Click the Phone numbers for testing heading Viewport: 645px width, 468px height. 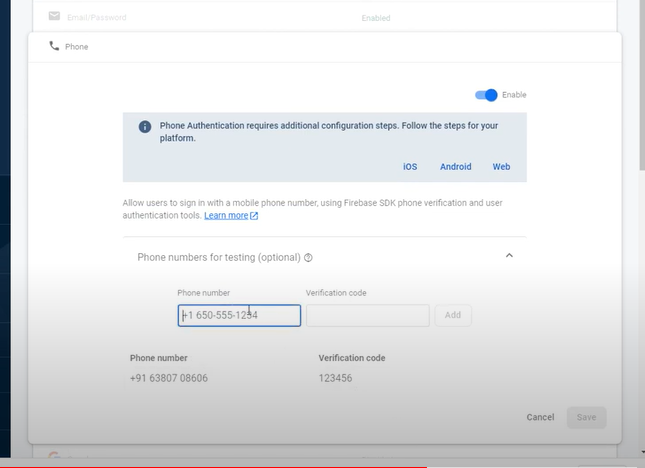tap(219, 257)
